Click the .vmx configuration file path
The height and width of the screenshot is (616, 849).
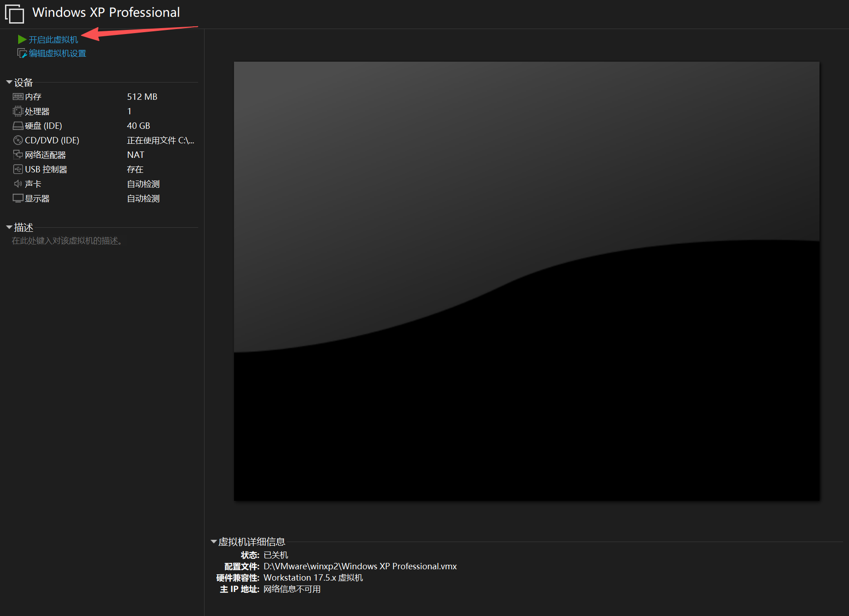(x=360, y=566)
